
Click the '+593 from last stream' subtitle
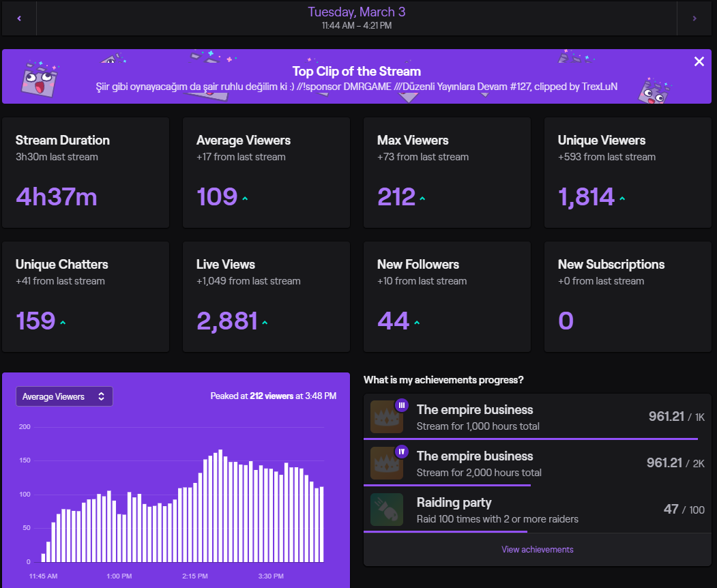click(606, 157)
